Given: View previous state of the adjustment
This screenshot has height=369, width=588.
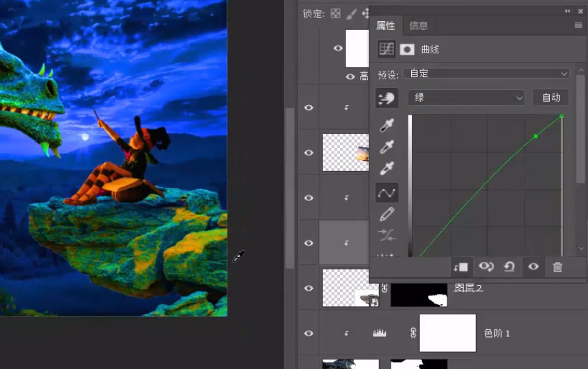Looking at the screenshot, I should [x=486, y=267].
